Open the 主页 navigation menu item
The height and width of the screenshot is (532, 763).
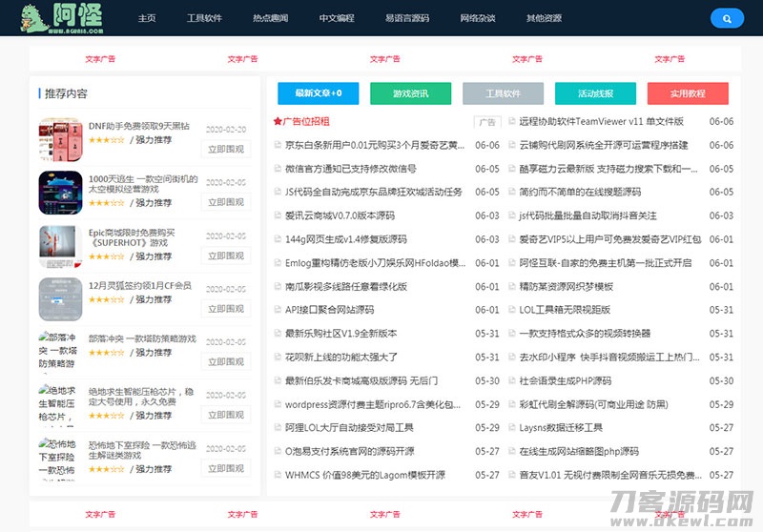tap(147, 18)
